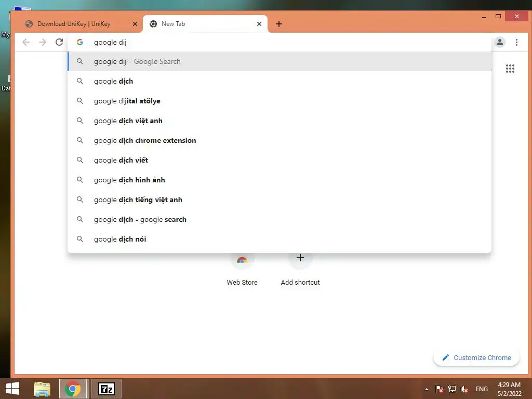This screenshot has width=532, height=399.
Task: Choose 'google dij - Google Search' suggestion
Action: pyautogui.click(x=280, y=61)
